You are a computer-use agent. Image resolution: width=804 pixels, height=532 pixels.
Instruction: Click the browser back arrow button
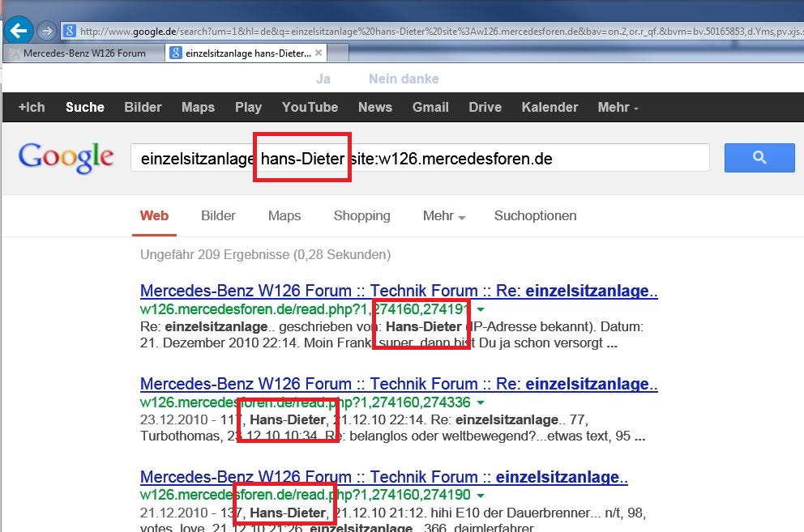(x=19, y=31)
